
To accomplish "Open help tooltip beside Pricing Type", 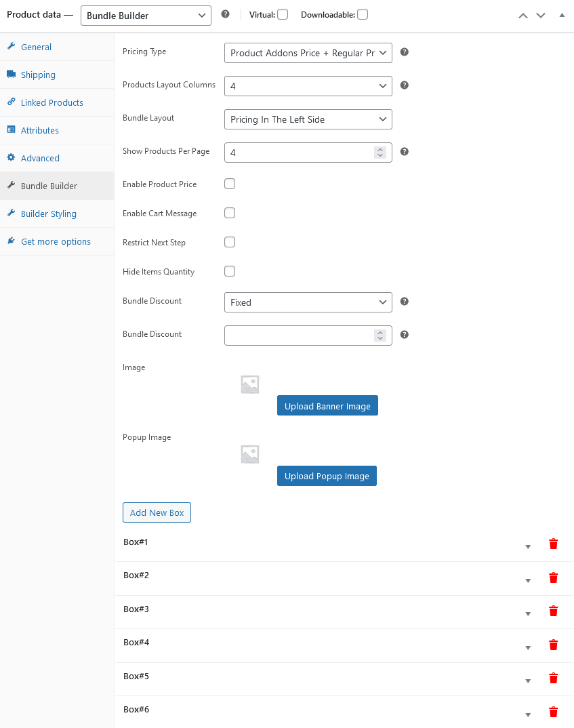I will pyautogui.click(x=404, y=52).
